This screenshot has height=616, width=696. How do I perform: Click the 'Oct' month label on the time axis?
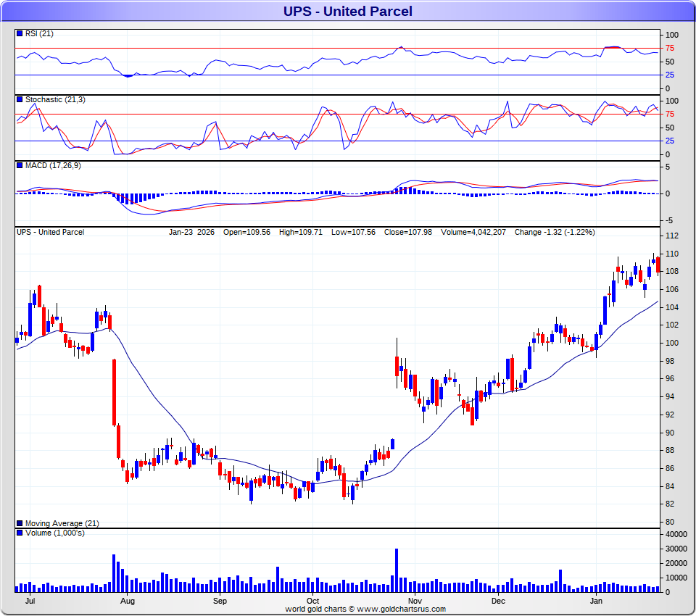pos(313,601)
